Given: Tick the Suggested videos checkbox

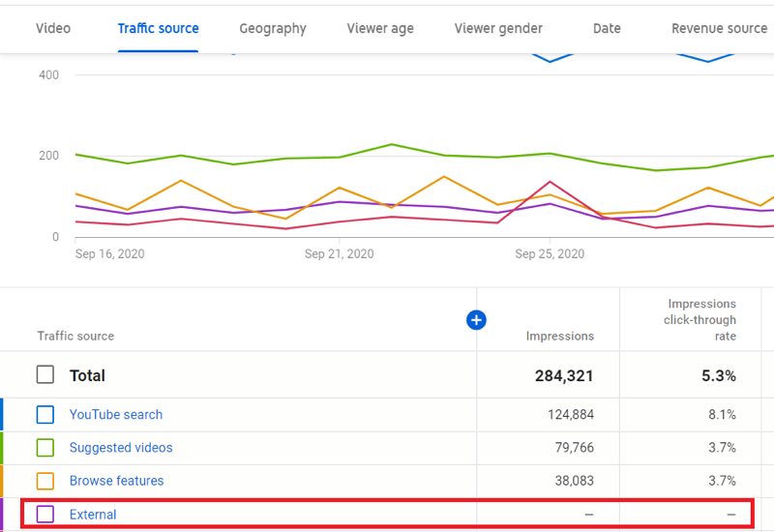Looking at the screenshot, I should (x=45, y=448).
